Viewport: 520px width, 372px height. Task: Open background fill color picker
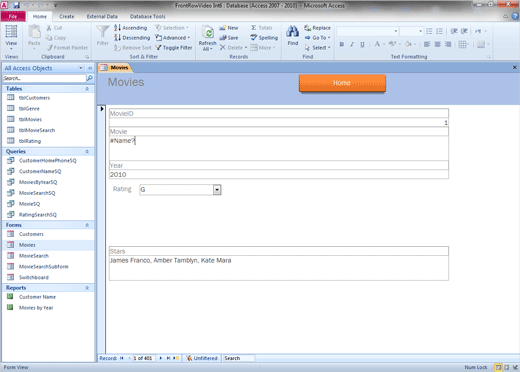click(x=410, y=44)
